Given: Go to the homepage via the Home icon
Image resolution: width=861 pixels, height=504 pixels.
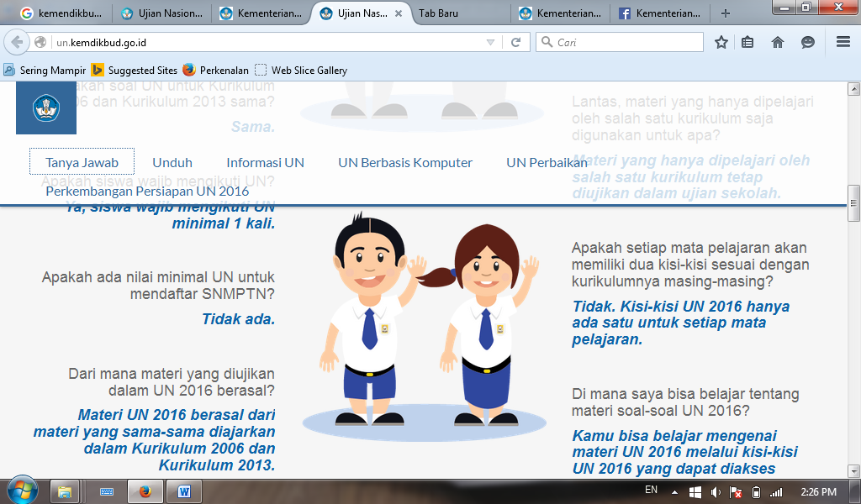Looking at the screenshot, I should (778, 42).
